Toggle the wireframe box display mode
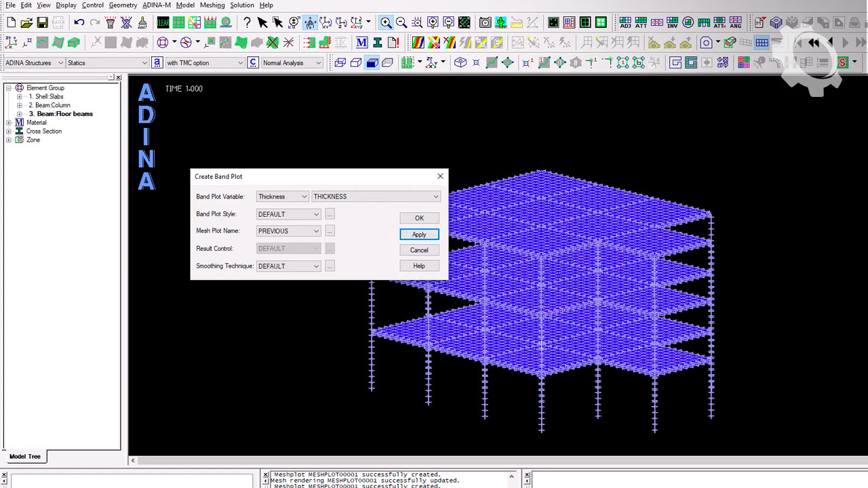 340,63
